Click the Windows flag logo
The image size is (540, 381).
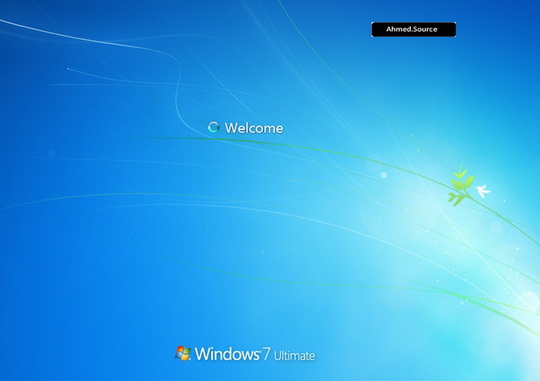pos(183,353)
